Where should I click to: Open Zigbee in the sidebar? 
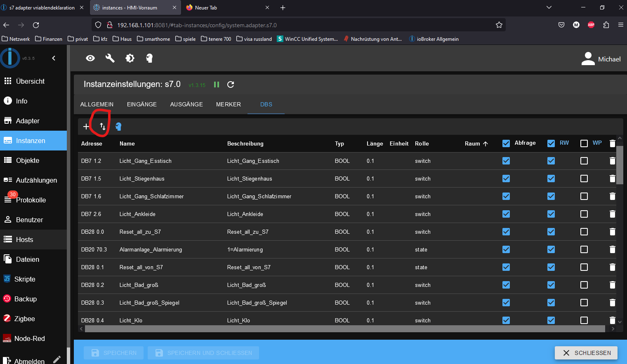[33, 319]
